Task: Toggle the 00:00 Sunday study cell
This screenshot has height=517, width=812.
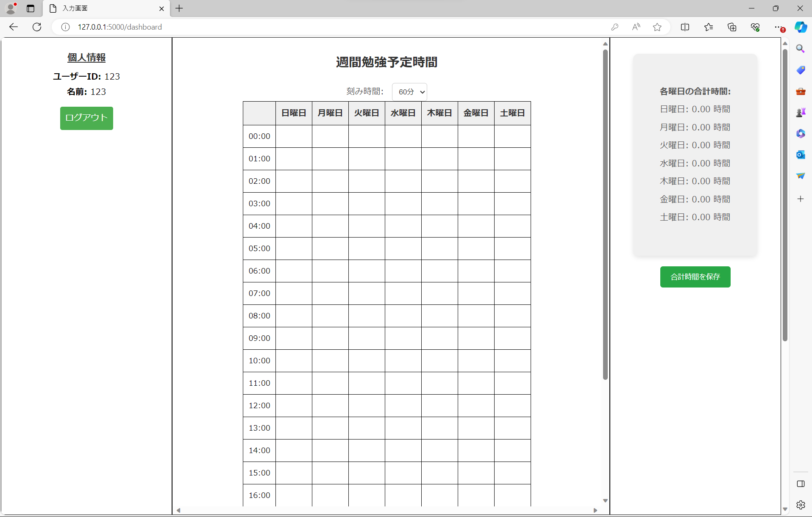Action: coord(294,136)
